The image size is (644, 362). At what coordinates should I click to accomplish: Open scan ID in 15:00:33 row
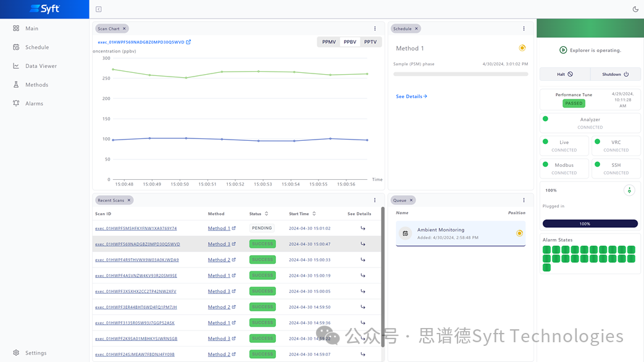pyautogui.click(x=137, y=260)
